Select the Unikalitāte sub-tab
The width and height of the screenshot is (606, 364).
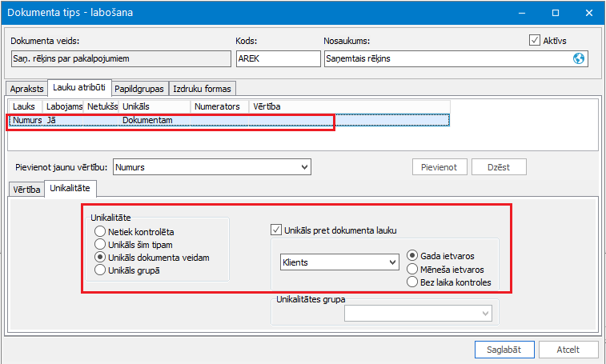pos(70,189)
